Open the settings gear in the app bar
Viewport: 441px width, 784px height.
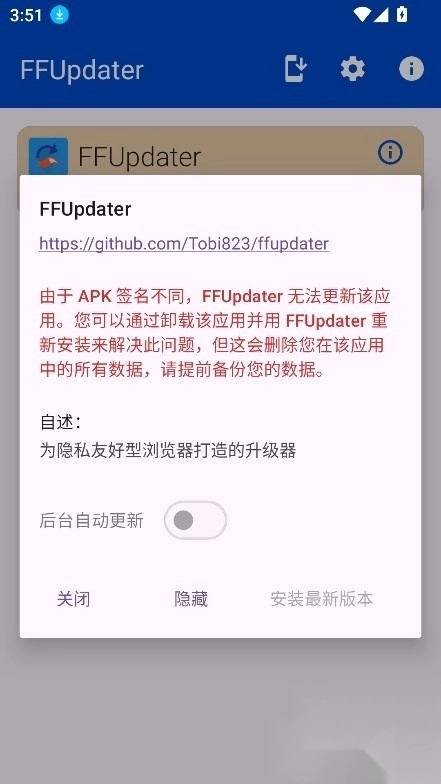352,69
